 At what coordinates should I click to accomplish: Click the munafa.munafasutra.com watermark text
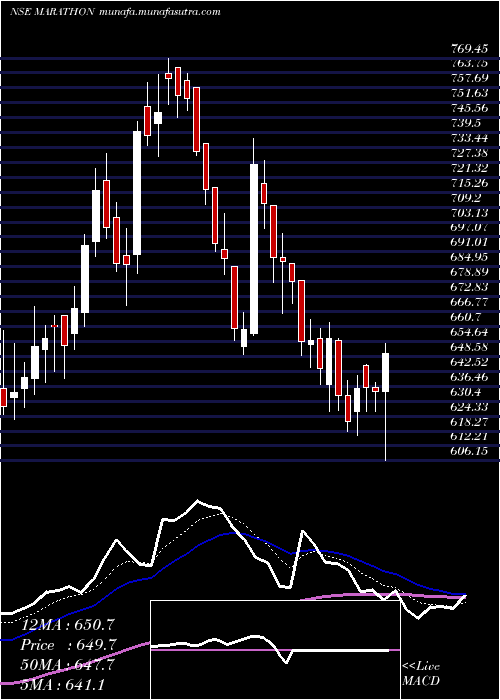159,12
